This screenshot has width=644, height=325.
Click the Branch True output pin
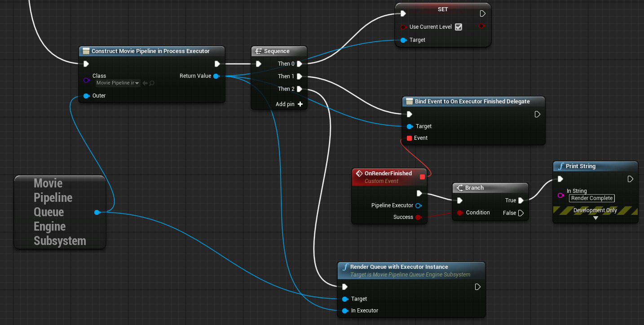521,200
